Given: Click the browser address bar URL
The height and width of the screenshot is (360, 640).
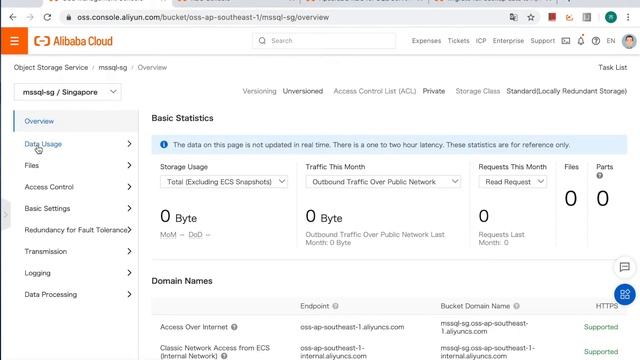Looking at the screenshot, I should pyautogui.click(x=203, y=17).
